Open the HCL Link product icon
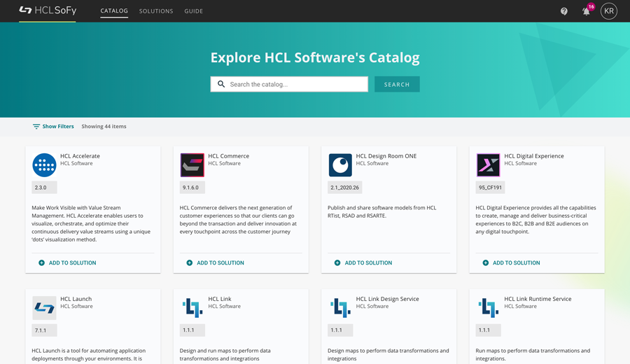630x364 pixels. click(x=192, y=308)
